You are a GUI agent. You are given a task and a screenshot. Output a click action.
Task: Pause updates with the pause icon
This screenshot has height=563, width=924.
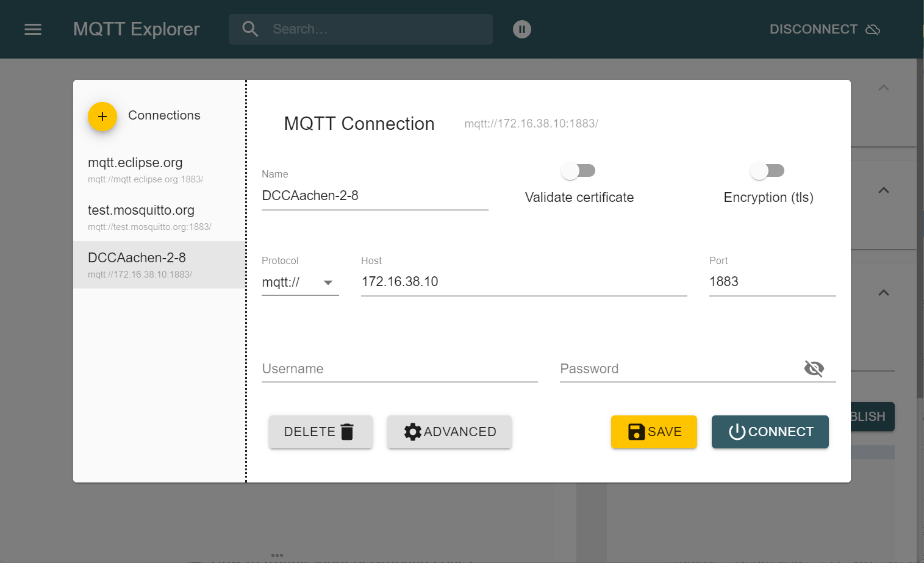522,29
